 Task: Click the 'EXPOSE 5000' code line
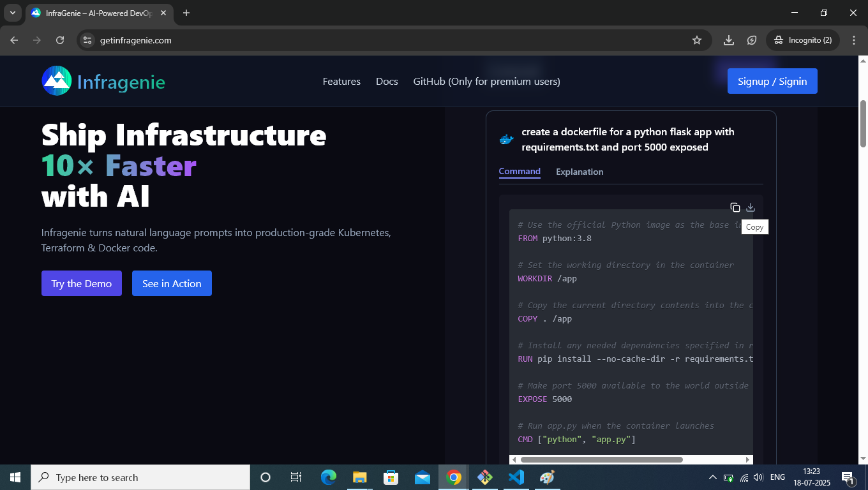(x=545, y=399)
